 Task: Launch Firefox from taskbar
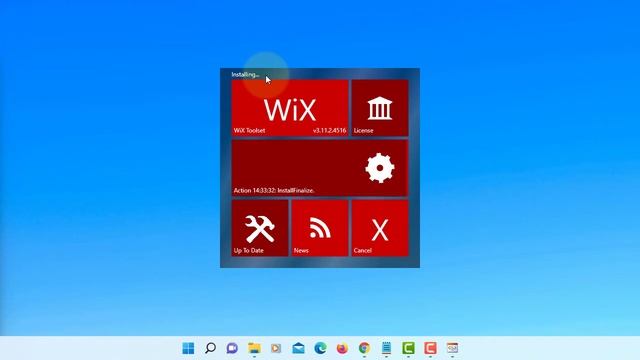point(342,348)
